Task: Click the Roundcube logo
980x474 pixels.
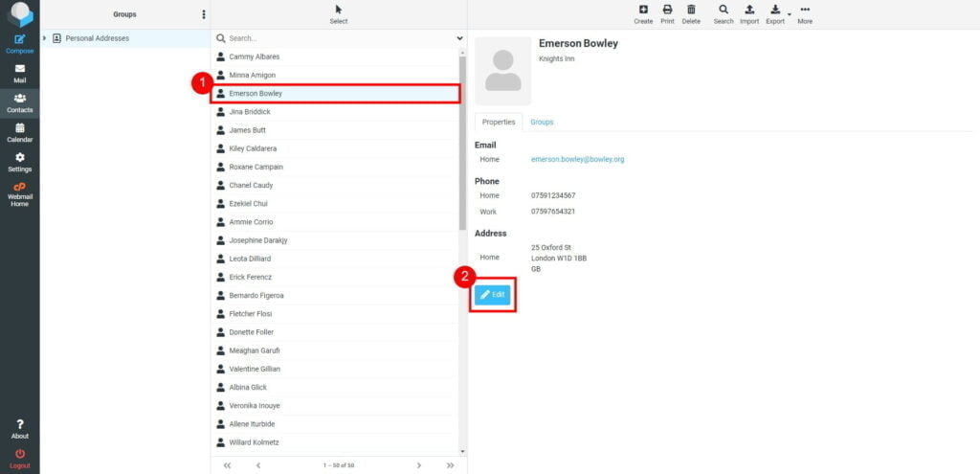Action: [x=20, y=13]
